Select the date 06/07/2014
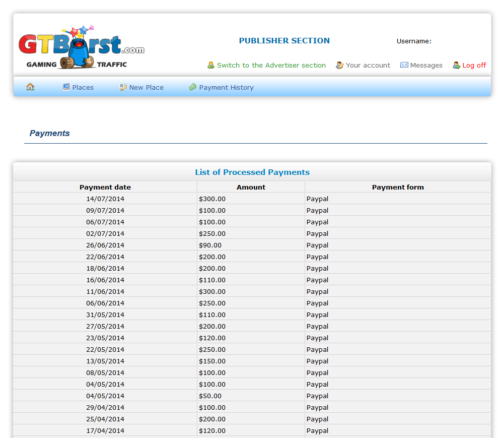Image resolution: width=504 pixels, height=438 pixels. (105, 222)
